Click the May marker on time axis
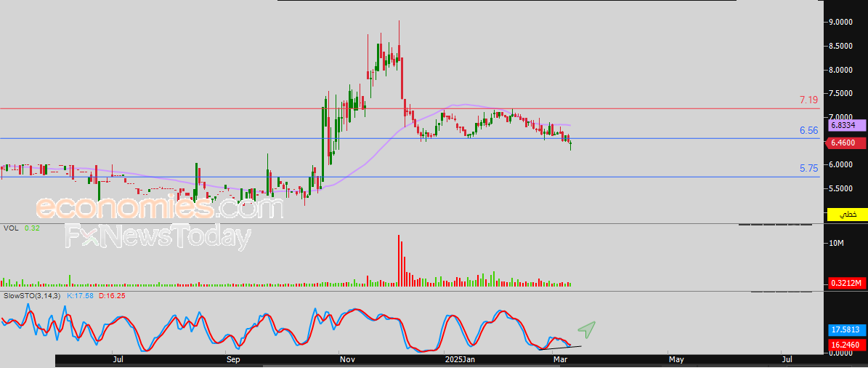 point(676,359)
